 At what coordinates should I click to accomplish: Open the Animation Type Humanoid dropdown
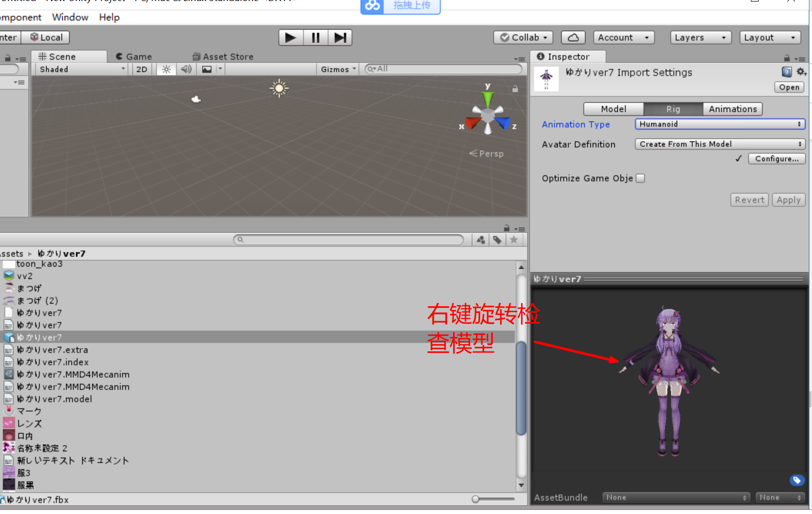point(720,124)
